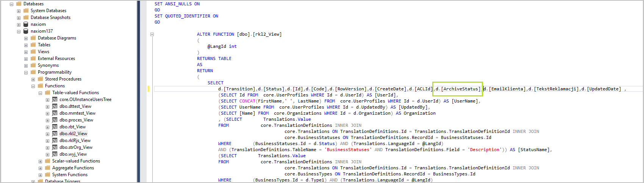The height and width of the screenshot is (183, 644).
Task: Select the Stored Procedures folder label
Action: coord(63,79)
